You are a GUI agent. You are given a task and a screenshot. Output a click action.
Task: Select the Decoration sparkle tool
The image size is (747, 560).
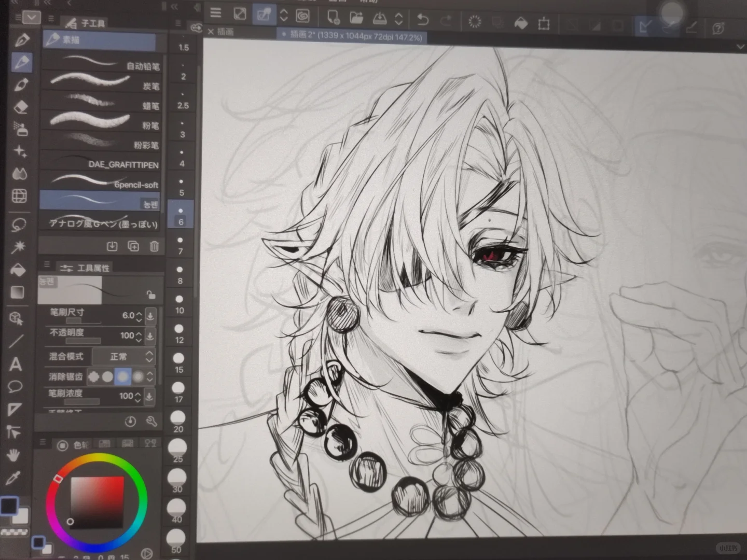point(20,151)
